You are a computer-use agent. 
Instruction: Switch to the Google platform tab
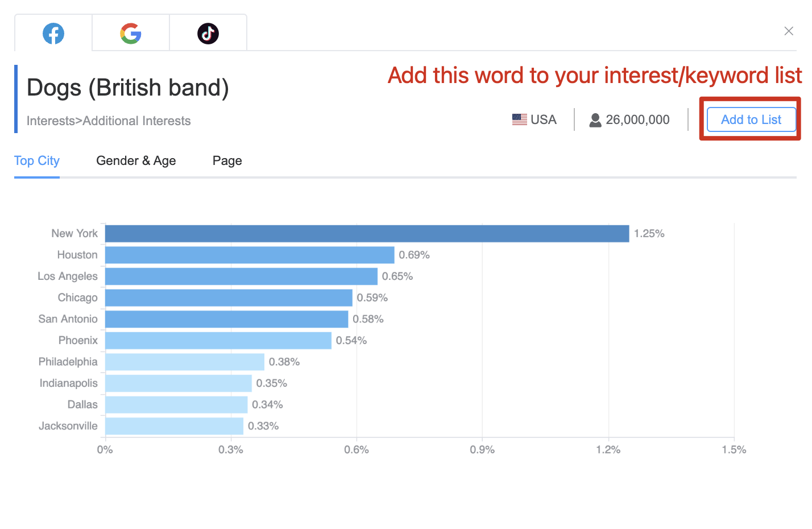pyautogui.click(x=130, y=32)
